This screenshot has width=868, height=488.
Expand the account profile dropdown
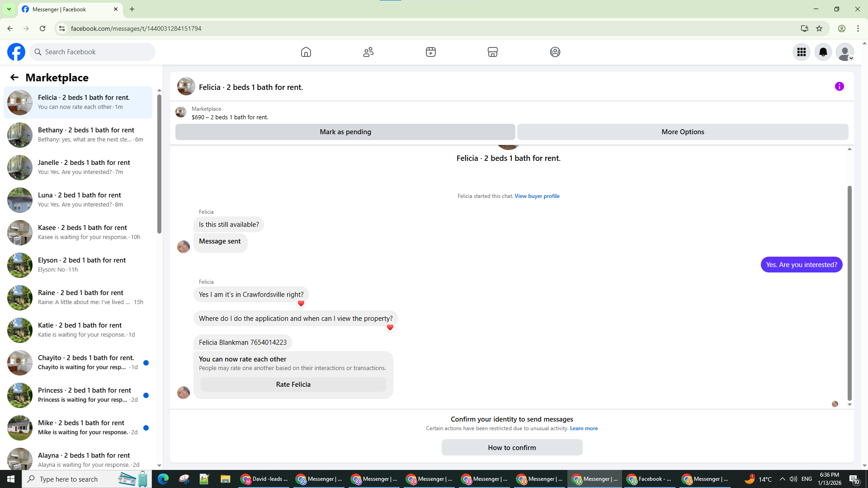tap(845, 52)
